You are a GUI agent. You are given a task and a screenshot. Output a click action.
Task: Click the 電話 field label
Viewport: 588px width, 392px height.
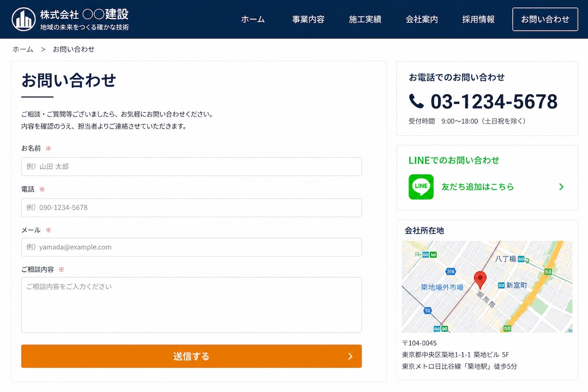click(x=28, y=189)
